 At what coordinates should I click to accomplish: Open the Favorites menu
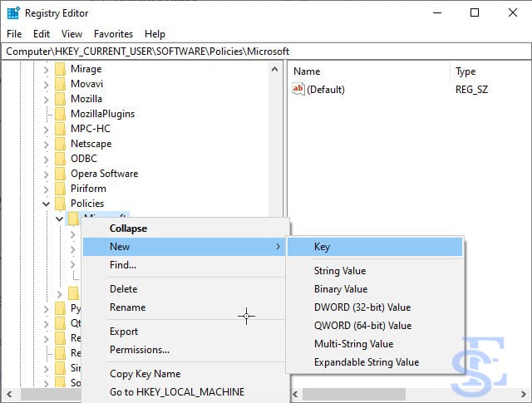(113, 34)
